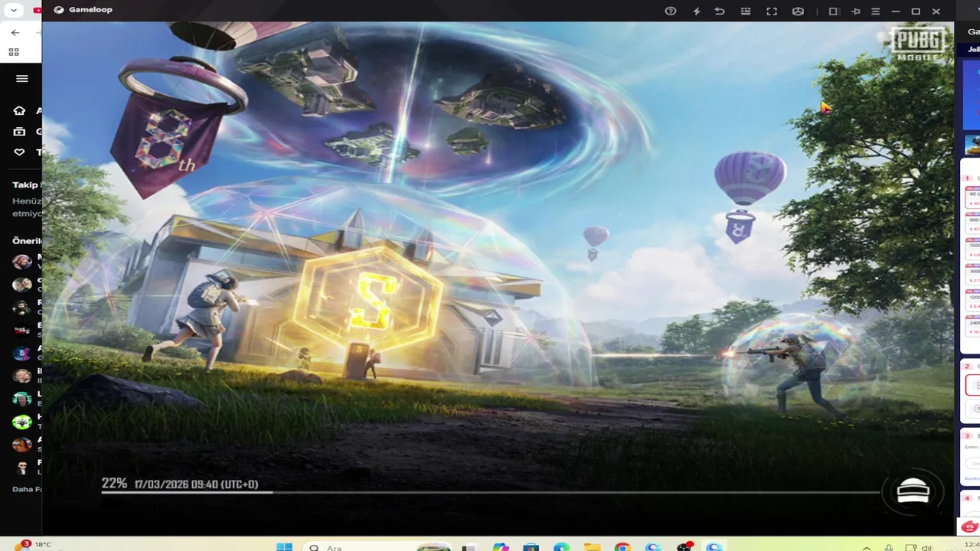
Task: Click the lightning bolt boost icon
Action: (697, 11)
